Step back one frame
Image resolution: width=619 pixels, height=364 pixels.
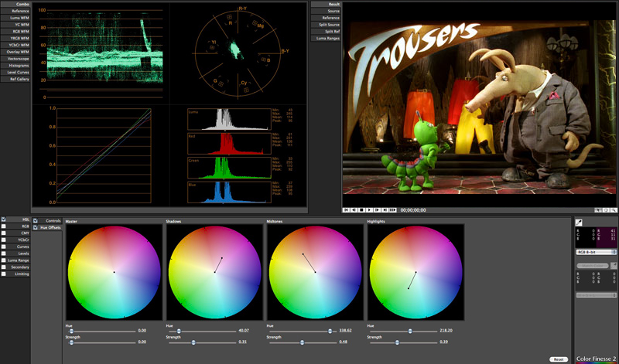pyautogui.click(x=354, y=209)
